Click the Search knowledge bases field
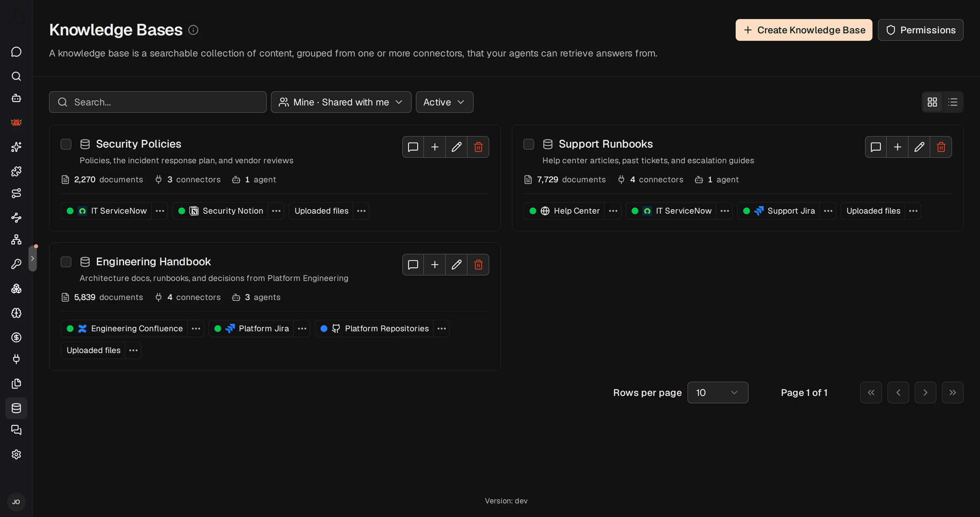 [158, 102]
